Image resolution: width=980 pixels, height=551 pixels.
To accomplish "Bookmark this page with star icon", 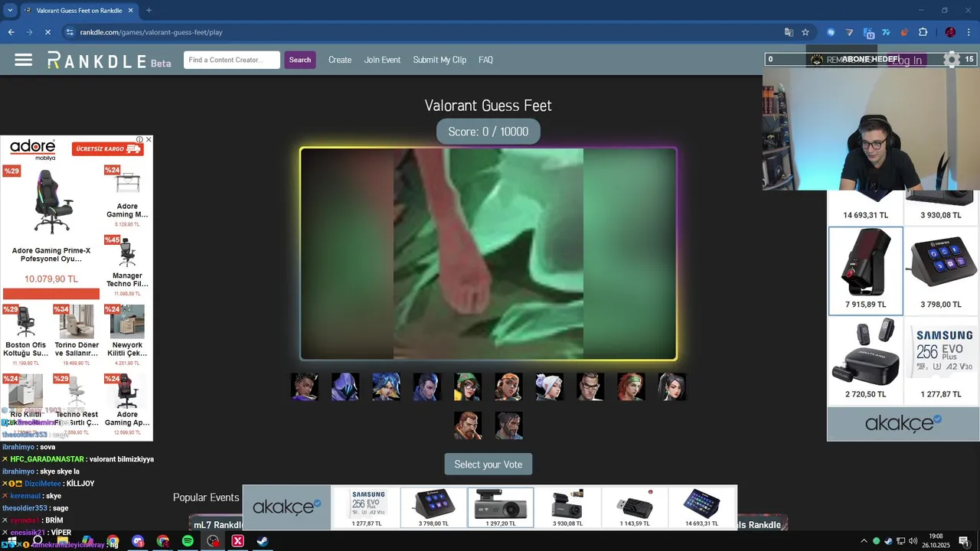I will 805,32.
